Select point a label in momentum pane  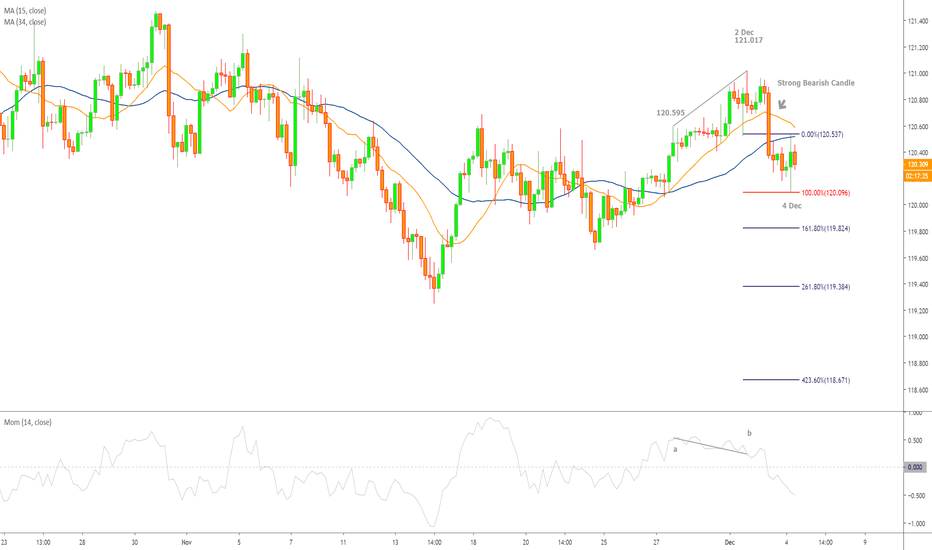pyautogui.click(x=675, y=449)
